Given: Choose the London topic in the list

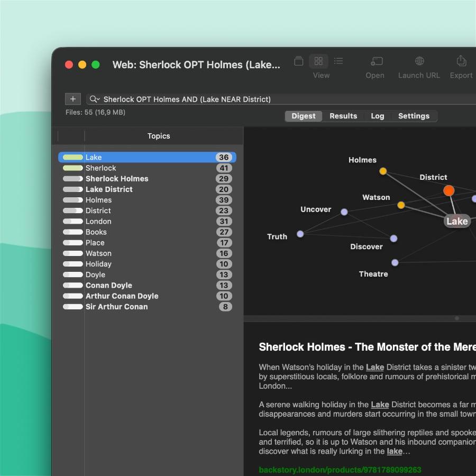Looking at the screenshot, I should click(x=147, y=221).
